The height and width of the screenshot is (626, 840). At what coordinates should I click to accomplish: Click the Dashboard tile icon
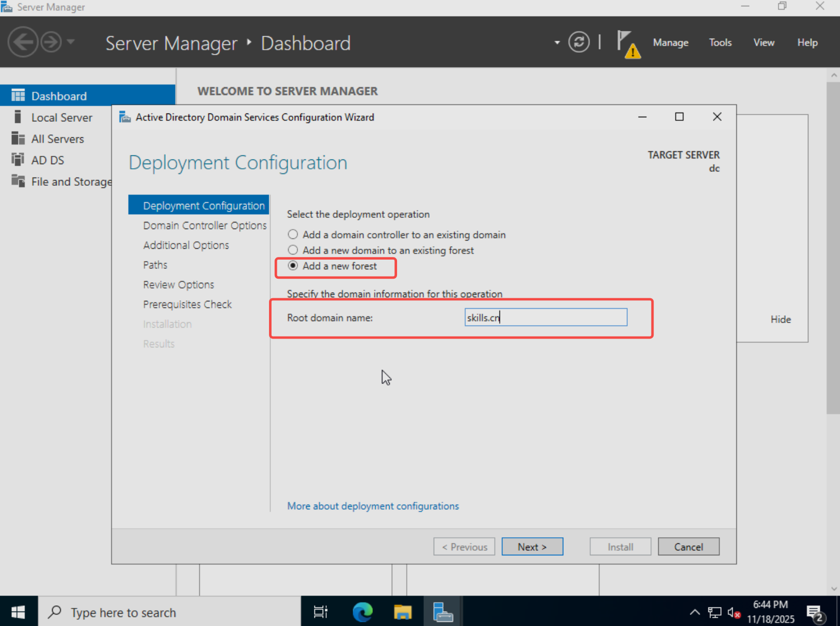click(18, 95)
